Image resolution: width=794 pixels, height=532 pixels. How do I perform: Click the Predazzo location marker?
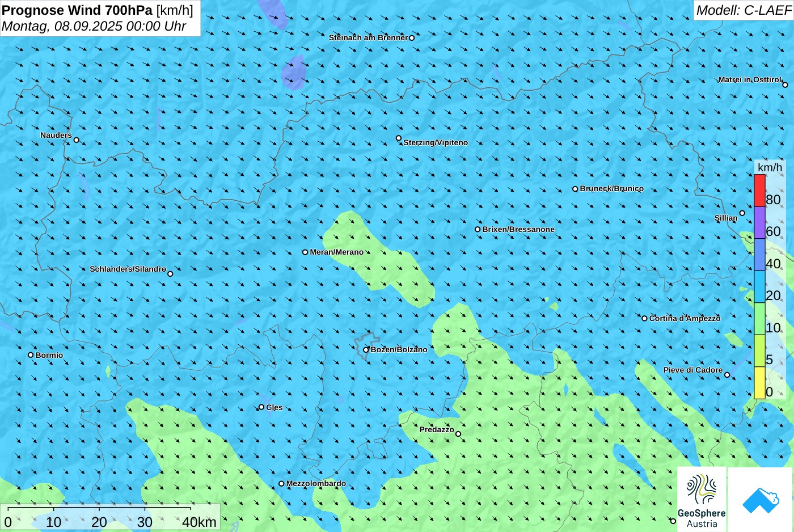click(x=458, y=434)
